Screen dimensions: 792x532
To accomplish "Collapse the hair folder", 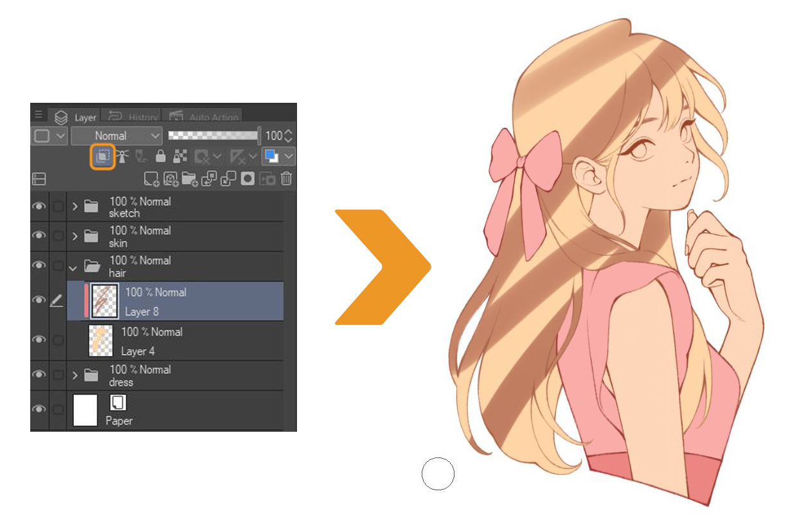I will coord(74,268).
